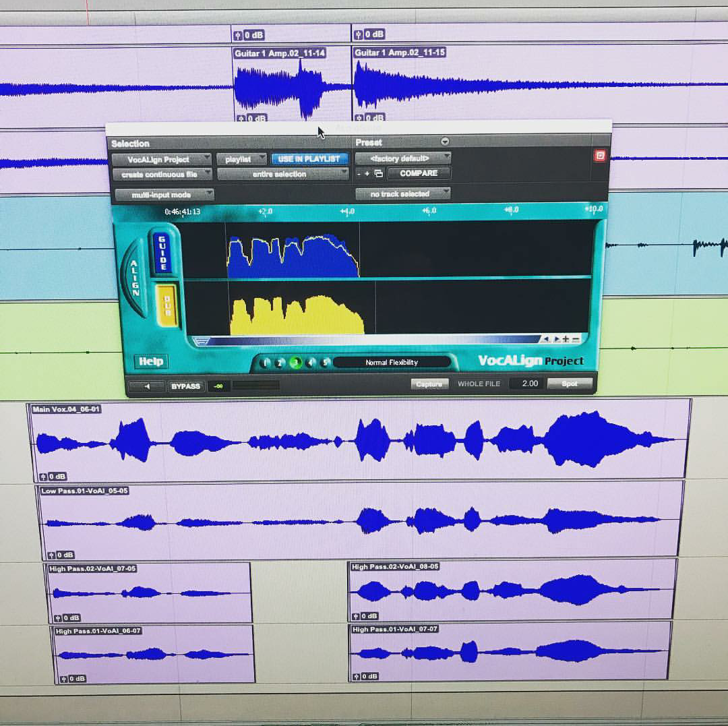Toggle USE IN PLAYLIST option
Screen dimensions: 728x726
tap(309, 159)
